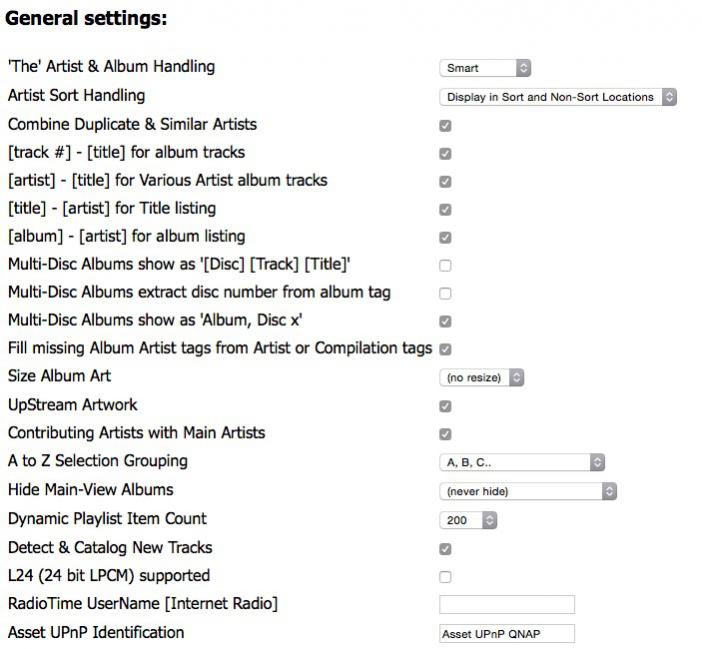
Task: Enable L24 (24 bit LPCM) supported
Action: [x=445, y=577]
